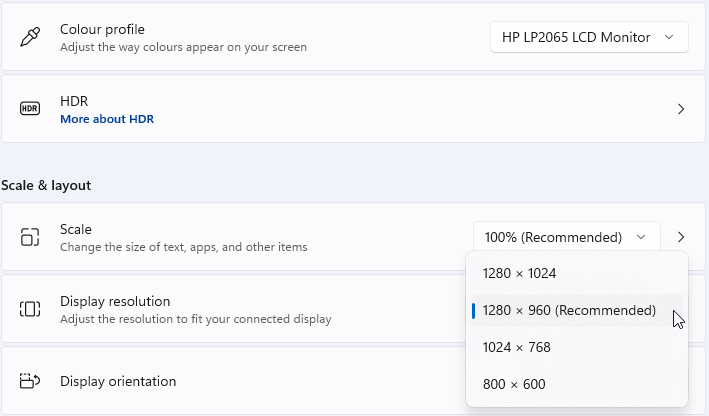Open custom scaling via chevron beside Scale dropdown

click(x=681, y=237)
